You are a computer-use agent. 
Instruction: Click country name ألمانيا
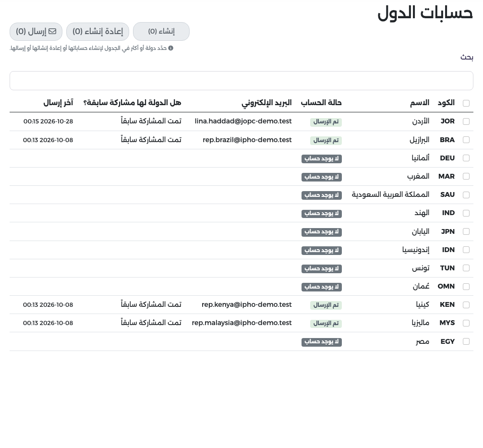[x=421, y=158]
